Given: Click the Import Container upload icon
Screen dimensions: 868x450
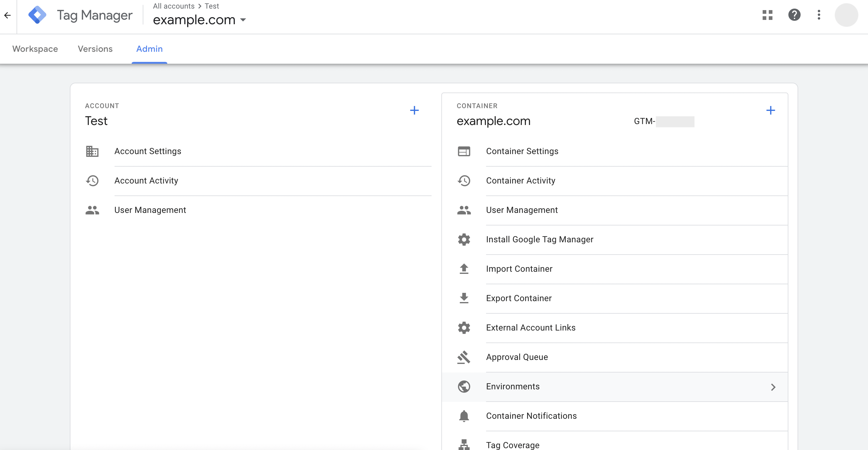Looking at the screenshot, I should [464, 269].
